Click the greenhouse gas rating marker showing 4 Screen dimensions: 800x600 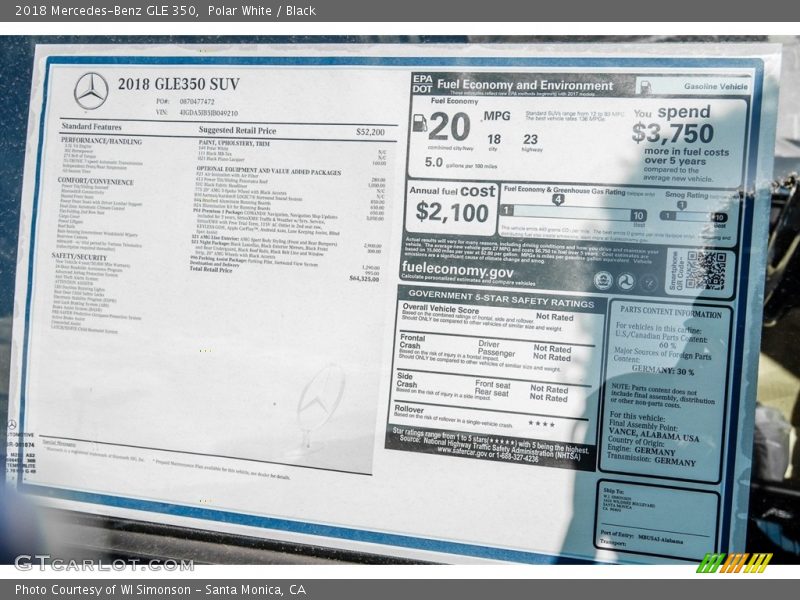558,199
